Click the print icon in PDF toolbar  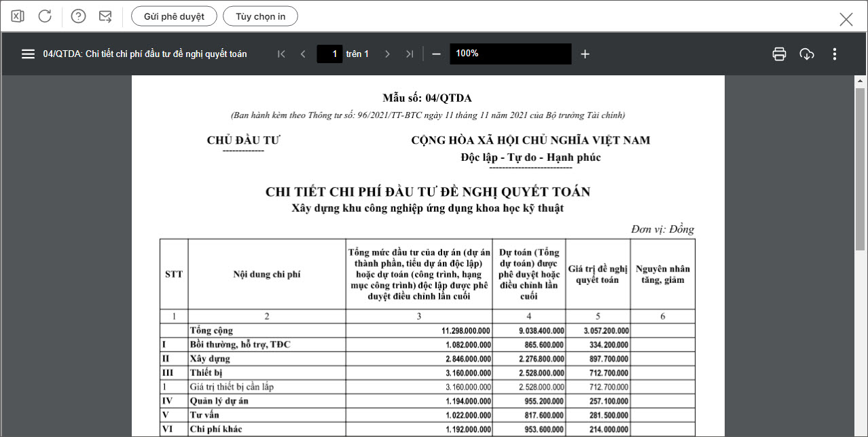(779, 54)
